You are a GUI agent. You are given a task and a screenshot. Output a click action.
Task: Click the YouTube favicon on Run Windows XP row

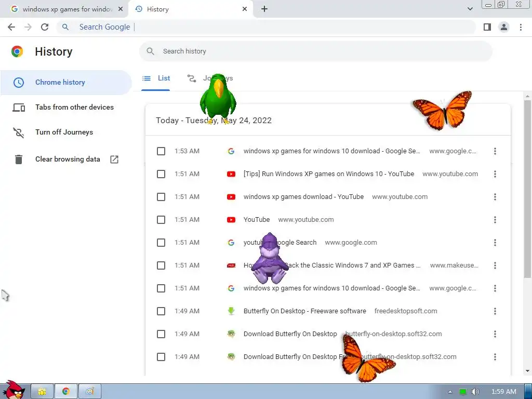tap(231, 174)
